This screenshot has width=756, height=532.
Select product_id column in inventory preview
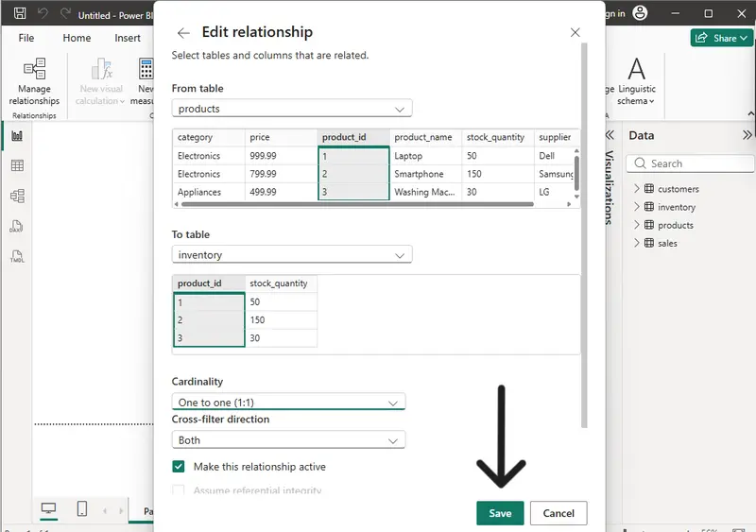(209, 283)
